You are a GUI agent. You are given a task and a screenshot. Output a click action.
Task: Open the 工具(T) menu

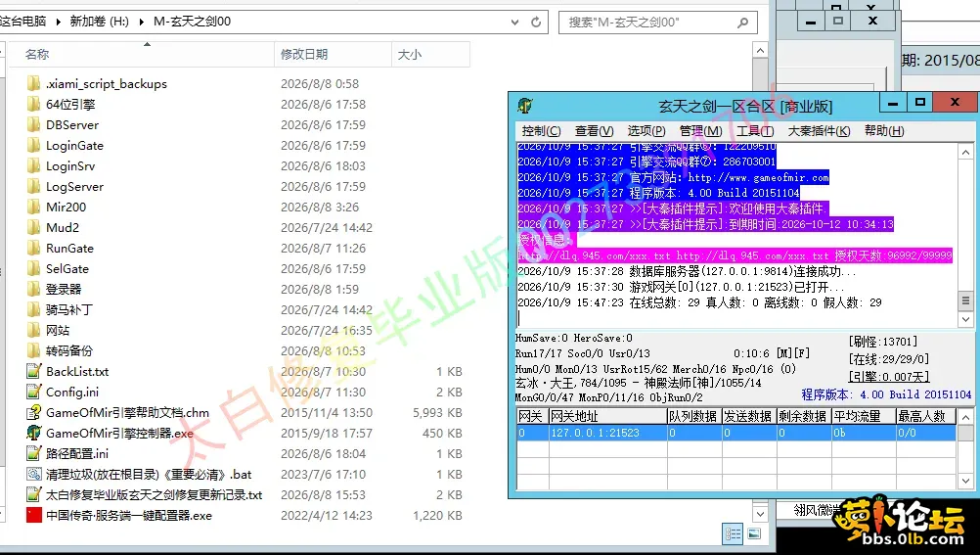[x=755, y=131]
